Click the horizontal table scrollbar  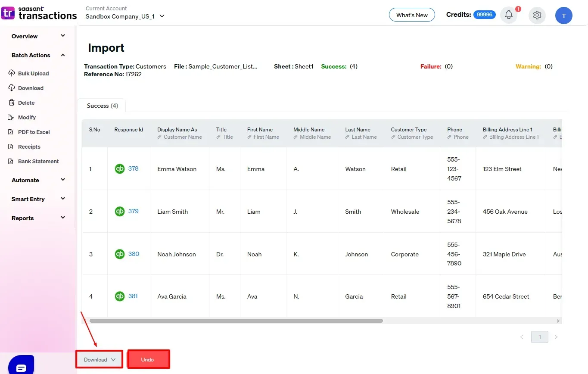click(236, 321)
